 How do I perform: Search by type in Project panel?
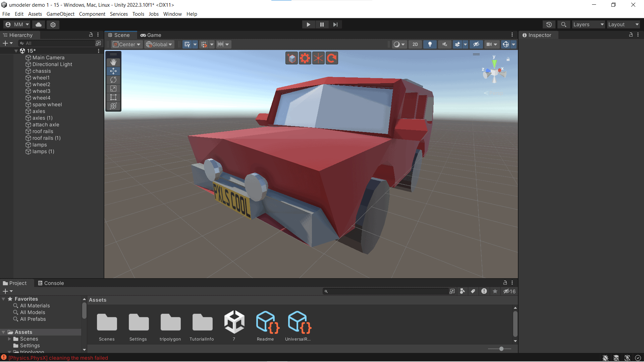[x=463, y=291]
